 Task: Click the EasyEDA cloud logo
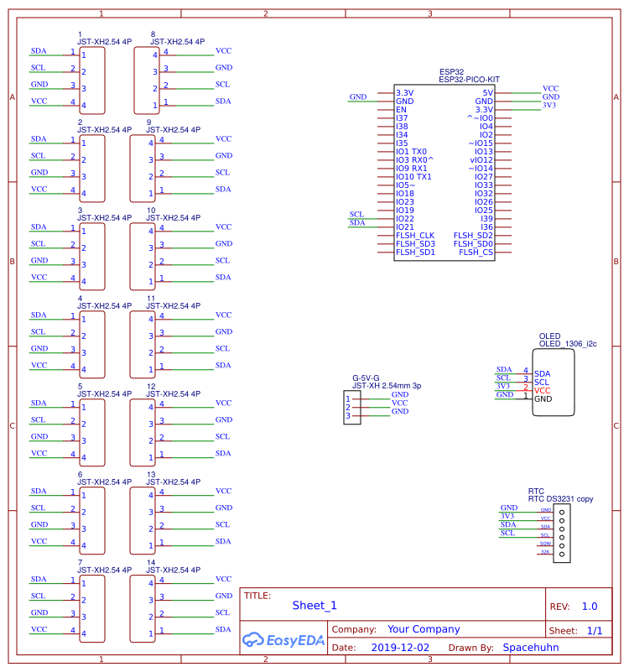click(x=283, y=640)
